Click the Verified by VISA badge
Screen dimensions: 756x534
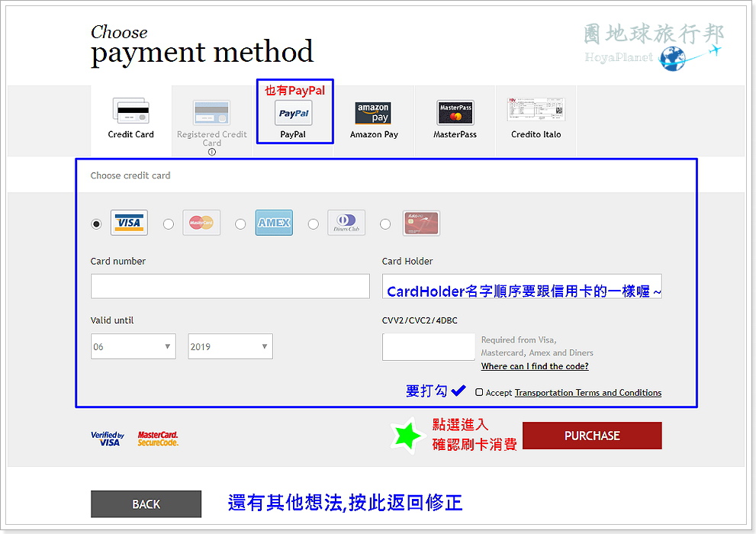pos(108,439)
